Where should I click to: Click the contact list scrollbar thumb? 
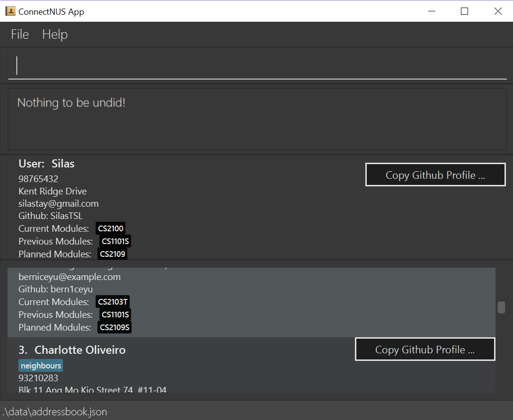click(501, 307)
